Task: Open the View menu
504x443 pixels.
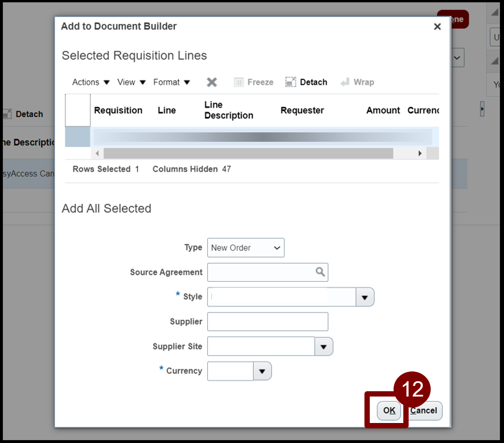Action: (131, 82)
